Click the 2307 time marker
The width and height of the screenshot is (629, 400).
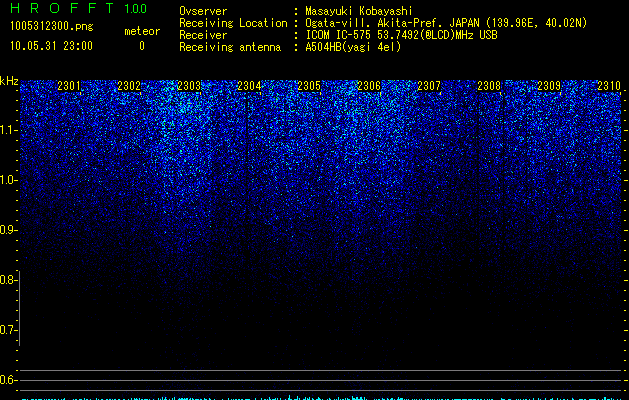point(429,86)
